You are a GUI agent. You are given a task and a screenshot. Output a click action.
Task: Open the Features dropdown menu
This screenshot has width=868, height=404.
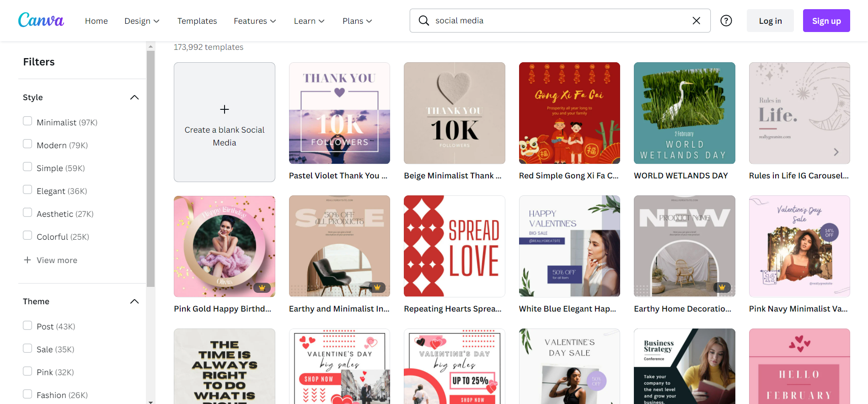click(255, 21)
